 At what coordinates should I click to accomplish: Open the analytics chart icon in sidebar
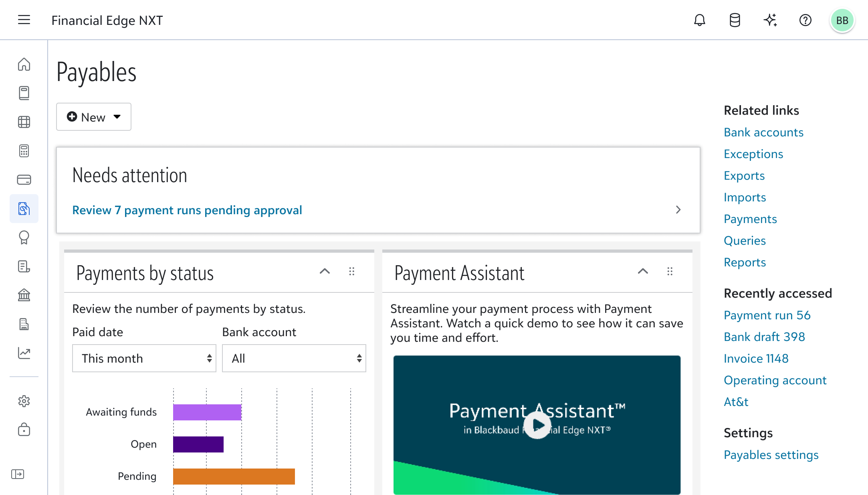point(24,353)
